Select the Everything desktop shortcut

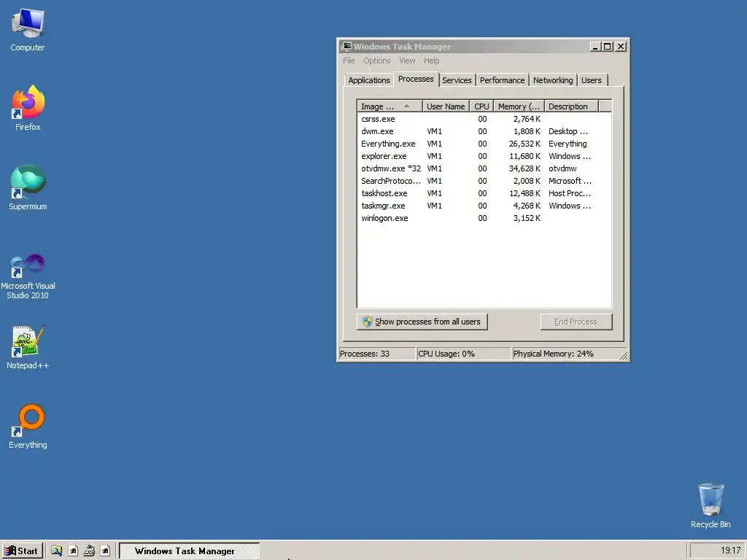28,427
